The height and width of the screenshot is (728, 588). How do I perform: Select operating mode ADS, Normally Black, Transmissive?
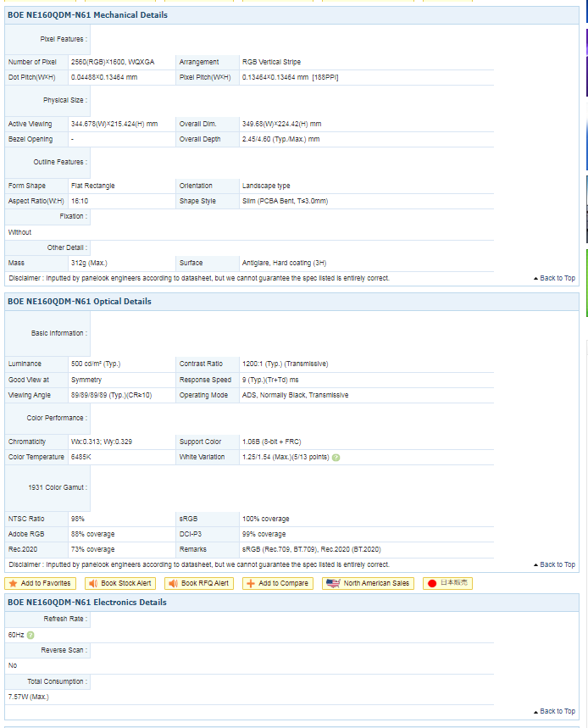(295, 395)
